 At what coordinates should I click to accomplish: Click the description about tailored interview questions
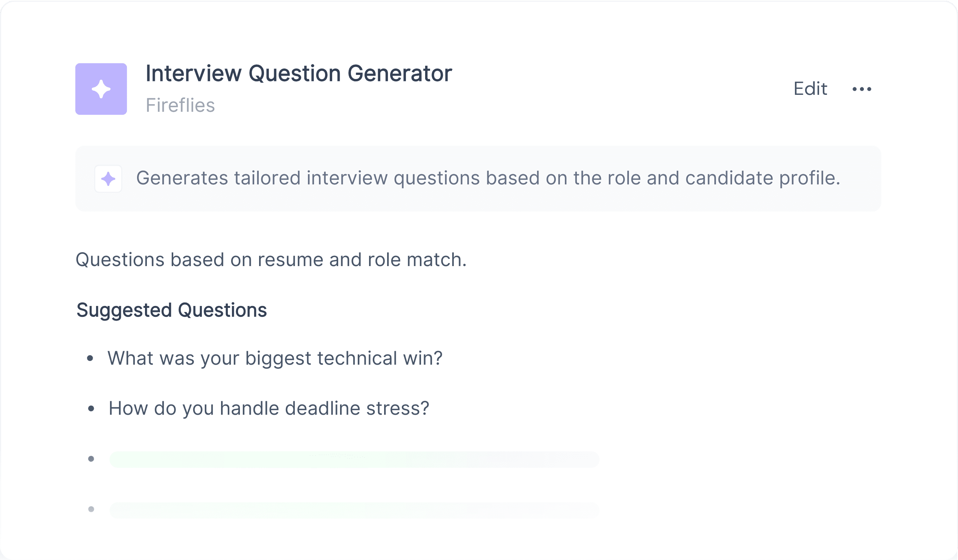(x=488, y=178)
